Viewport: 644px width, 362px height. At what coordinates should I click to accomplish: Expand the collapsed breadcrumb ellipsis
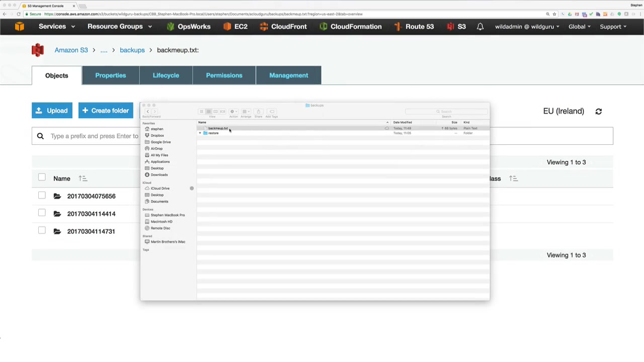point(104,50)
